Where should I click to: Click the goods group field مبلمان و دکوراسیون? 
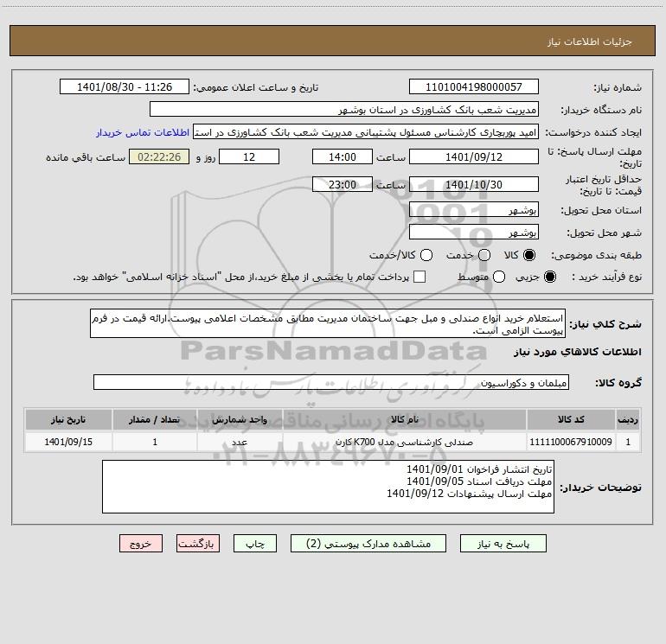point(331,382)
